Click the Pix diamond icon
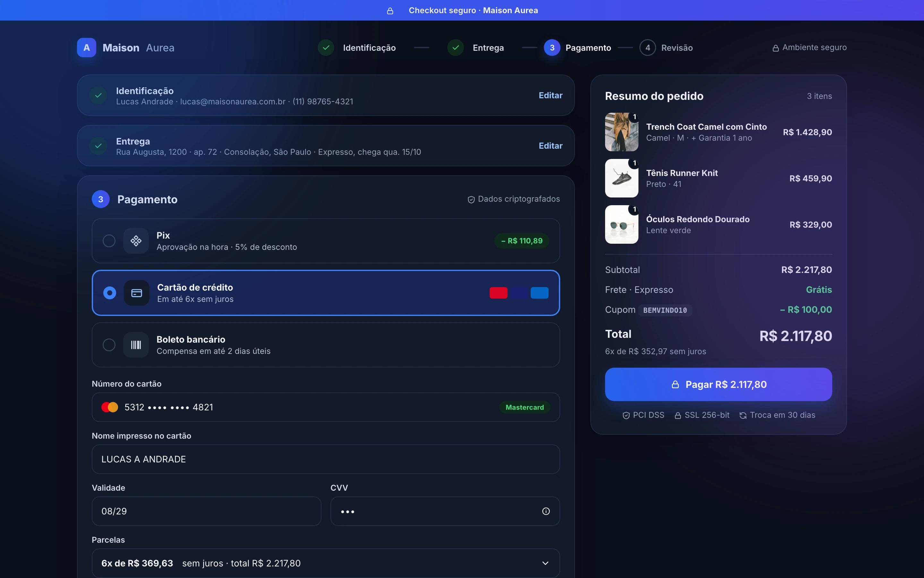This screenshot has width=924, height=578. click(x=136, y=241)
